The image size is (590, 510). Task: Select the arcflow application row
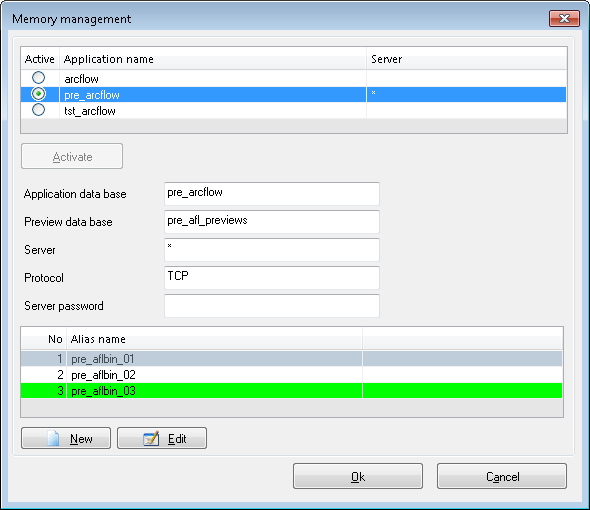[293, 79]
